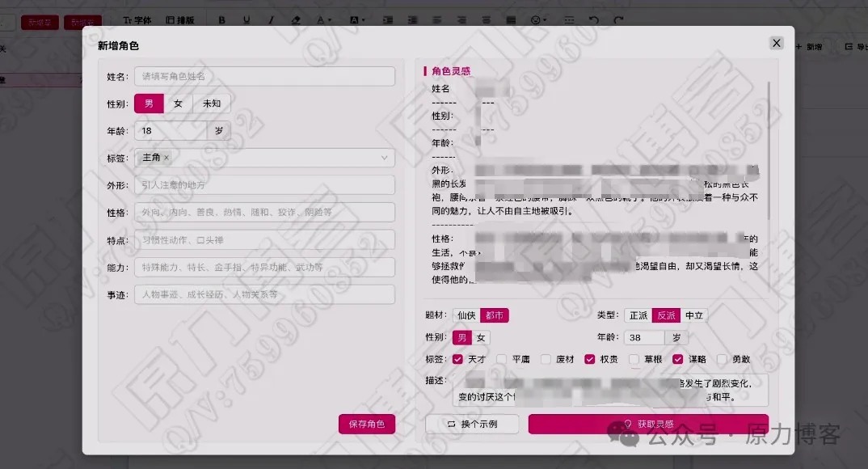
Task: Select the highlighter tool
Action: (x=296, y=19)
